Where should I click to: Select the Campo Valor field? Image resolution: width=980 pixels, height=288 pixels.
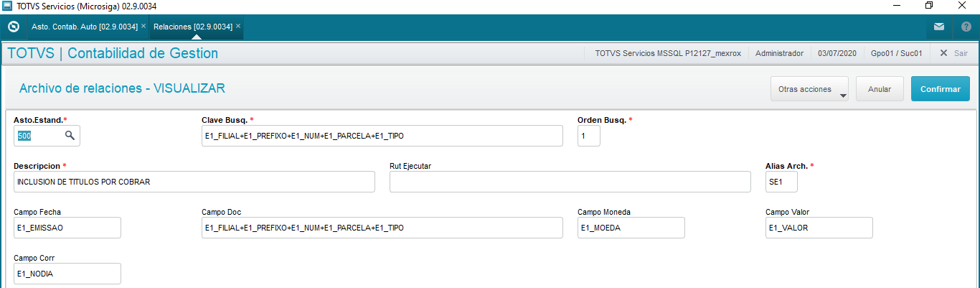coord(819,228)
